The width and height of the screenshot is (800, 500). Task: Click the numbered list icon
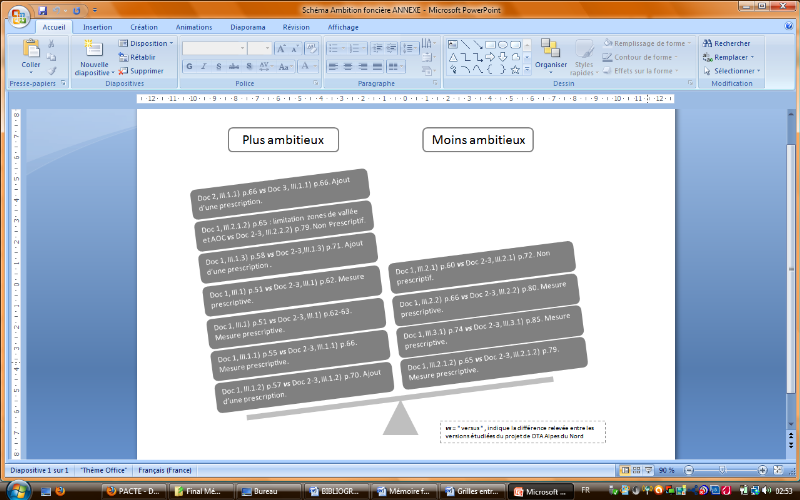[x=357, y=48]
